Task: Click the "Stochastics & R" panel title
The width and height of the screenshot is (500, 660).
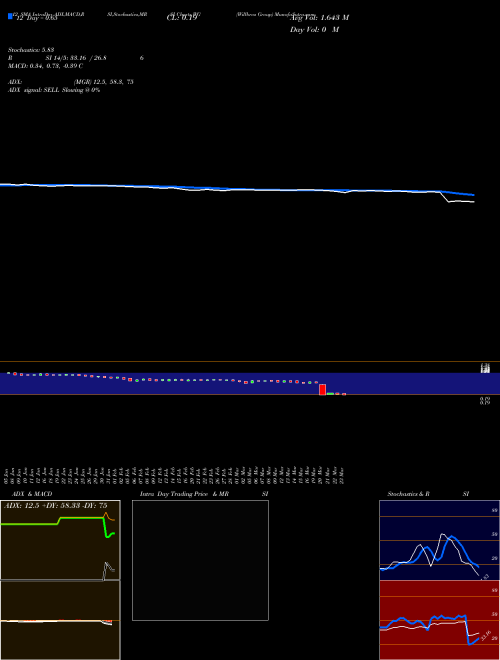Action: click(x=408, y=494)
